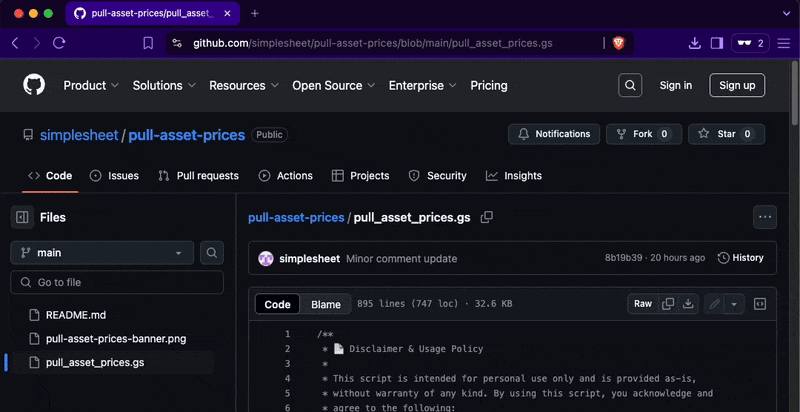
Task: Collapse the Files side panel
Action: pyautogui.click(x=22, y=217)
